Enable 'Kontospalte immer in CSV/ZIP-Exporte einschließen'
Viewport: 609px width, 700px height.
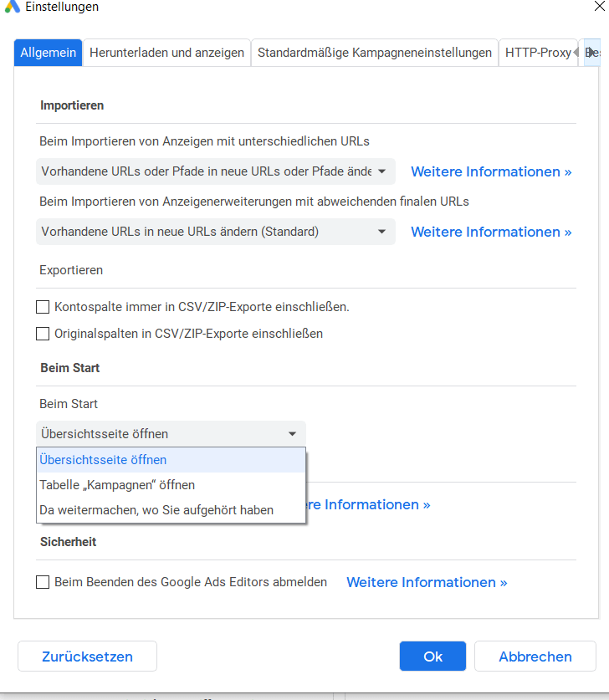click(x=43, y=307)
